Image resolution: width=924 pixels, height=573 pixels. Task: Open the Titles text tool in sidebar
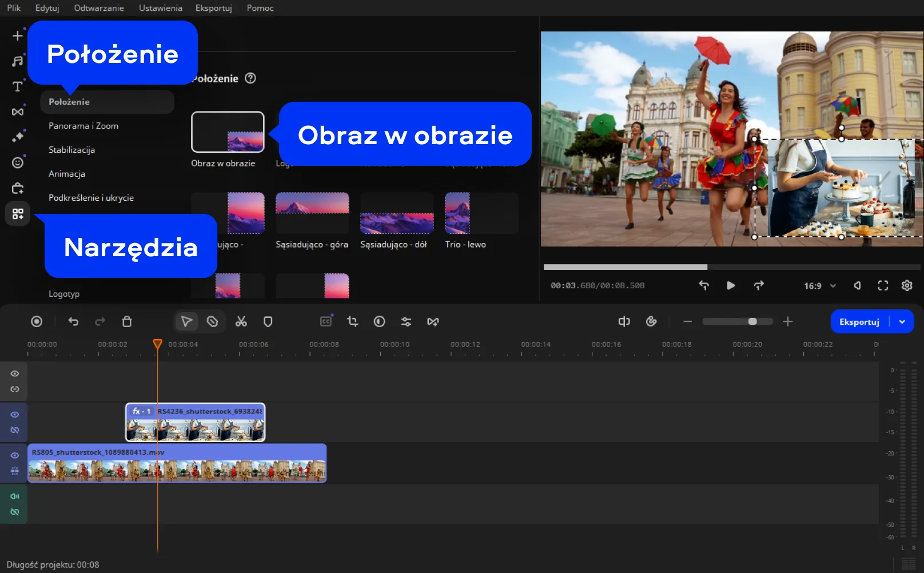point(18,86)
